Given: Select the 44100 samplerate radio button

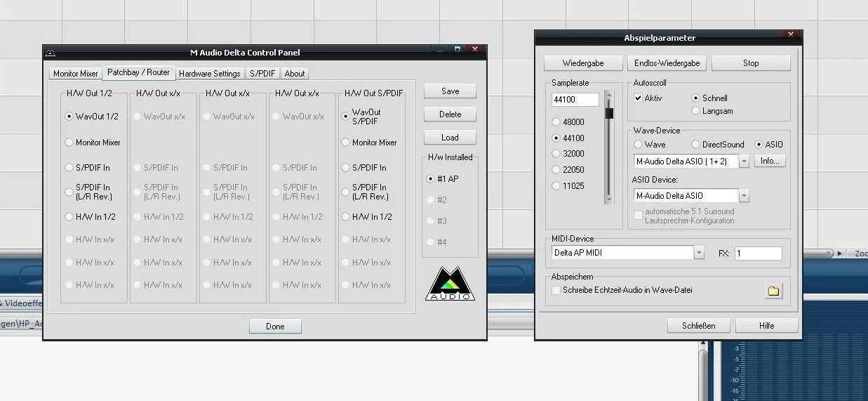Looking at the screenshot, I should tap(556, 138).
